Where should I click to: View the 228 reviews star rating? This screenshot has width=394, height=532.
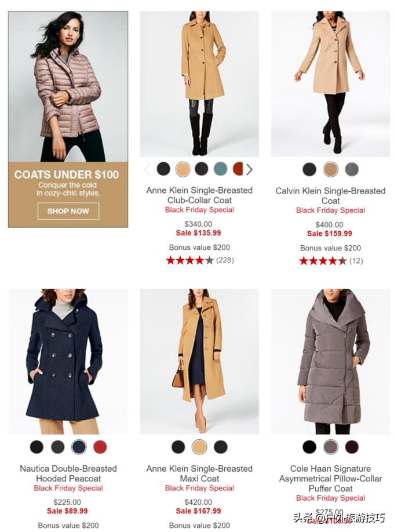point(199,260)
